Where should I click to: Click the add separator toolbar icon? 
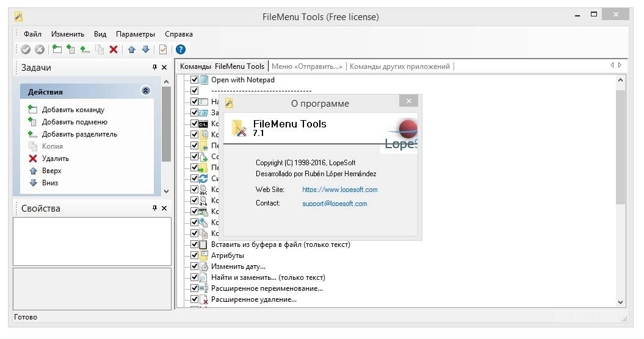85,49
